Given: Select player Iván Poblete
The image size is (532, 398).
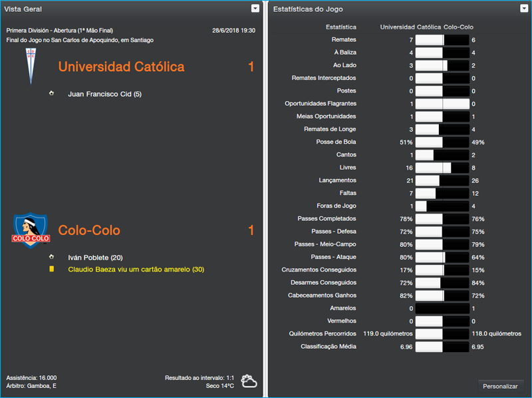Looking at the screenshot, I should coord(96,257).
